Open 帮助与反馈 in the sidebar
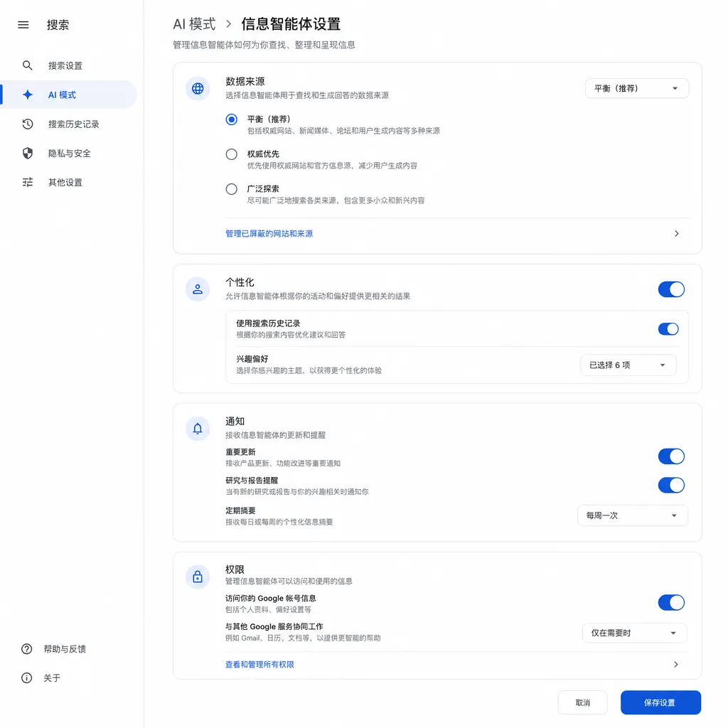The image size is (728, 728). pos(53,648)
